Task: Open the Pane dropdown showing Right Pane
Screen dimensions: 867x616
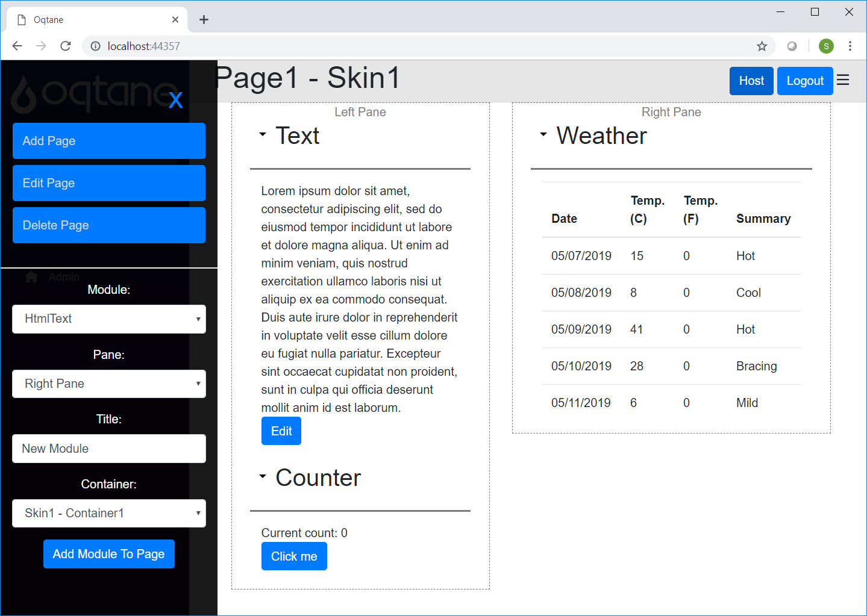Action: point(109,384)
